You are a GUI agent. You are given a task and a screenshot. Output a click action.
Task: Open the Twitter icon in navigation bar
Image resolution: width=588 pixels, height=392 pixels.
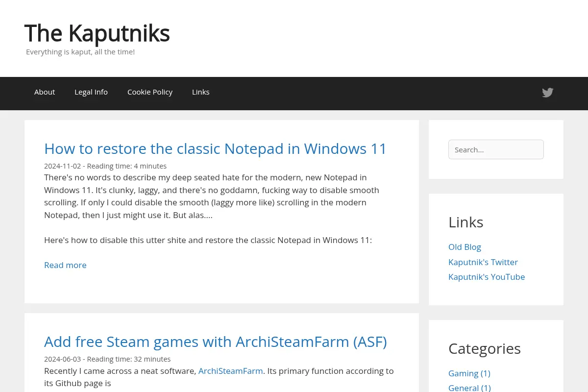[x=547, y=93]
